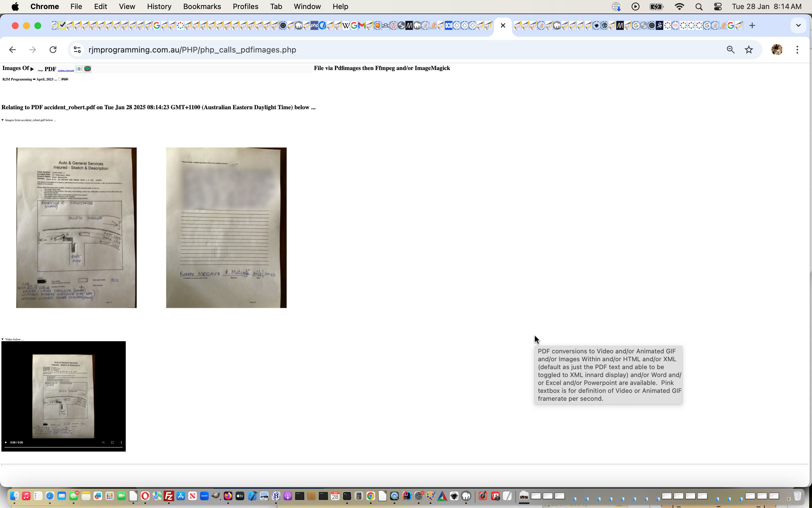
Task: Click the zoom magnifier icon in the address bar
Action: 731,50
